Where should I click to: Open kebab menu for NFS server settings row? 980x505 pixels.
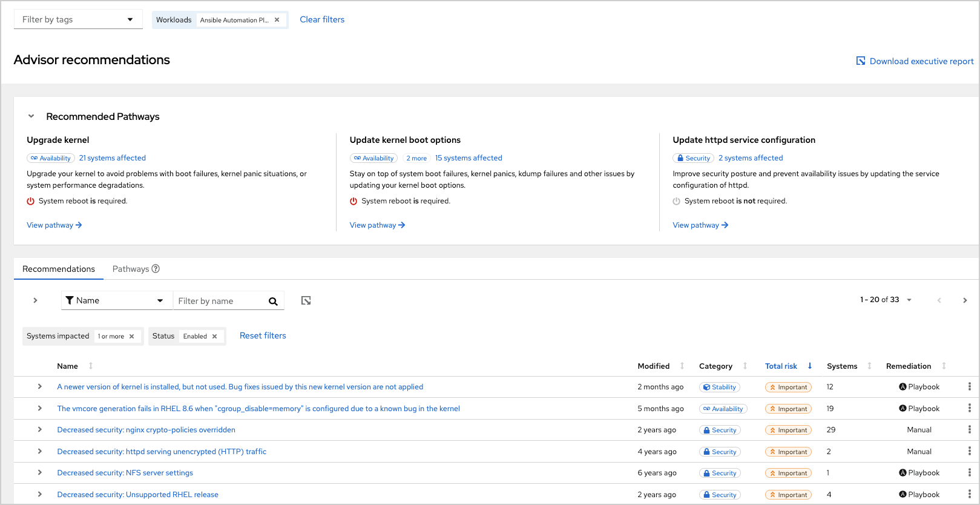point(969,473)
